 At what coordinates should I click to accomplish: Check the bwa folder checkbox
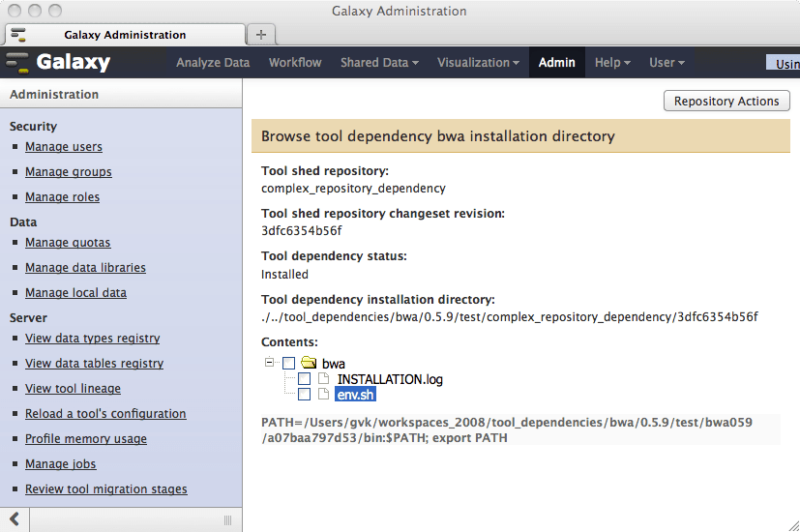(x=289, y=364)
